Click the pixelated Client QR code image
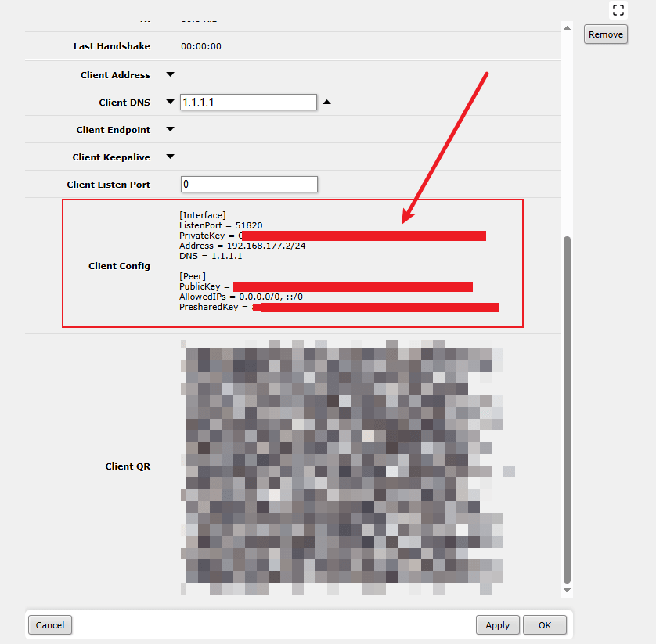 click(x=343, y=466)
